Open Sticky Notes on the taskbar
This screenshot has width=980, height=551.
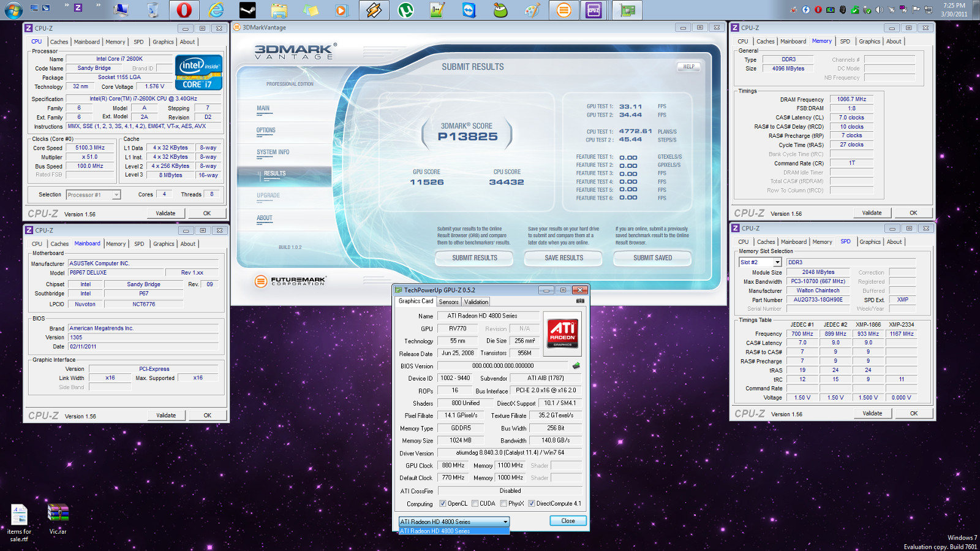coord(311,10)
